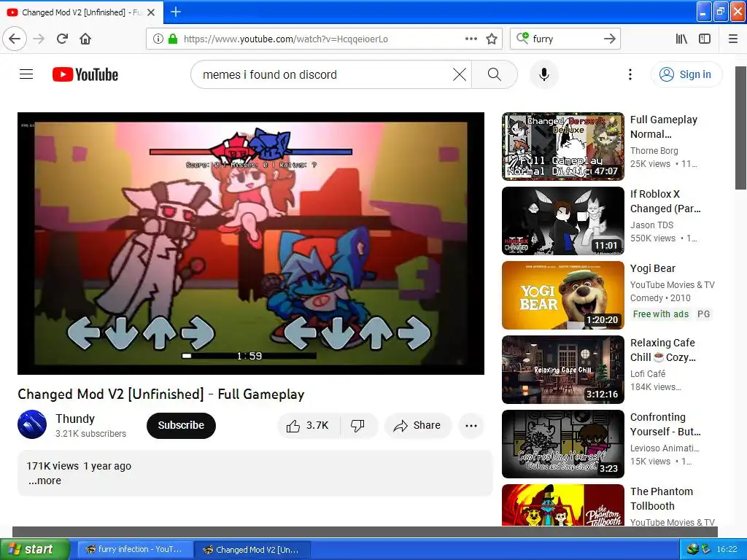Open Full Gameplay Normal video title
The height and width of the screenshot is (560, 747).
(664, 127)
